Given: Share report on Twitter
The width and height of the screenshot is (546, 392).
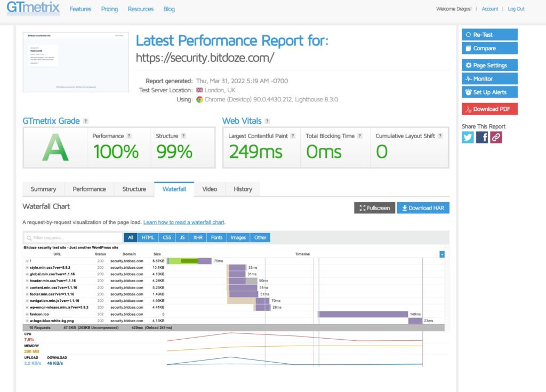Looking at the screenshot, I should (468, 137).
